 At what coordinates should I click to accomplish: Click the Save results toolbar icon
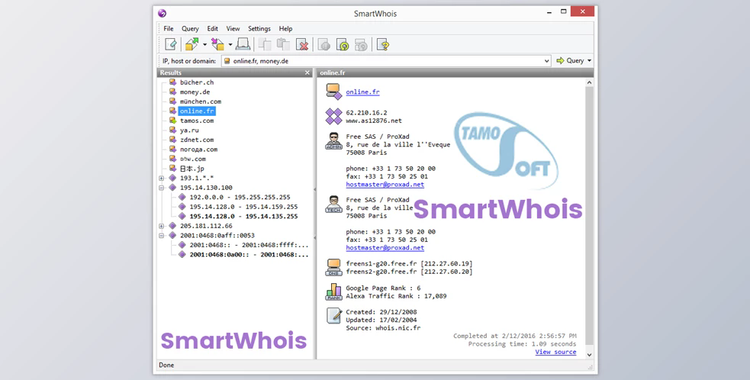tap(218, 45)
